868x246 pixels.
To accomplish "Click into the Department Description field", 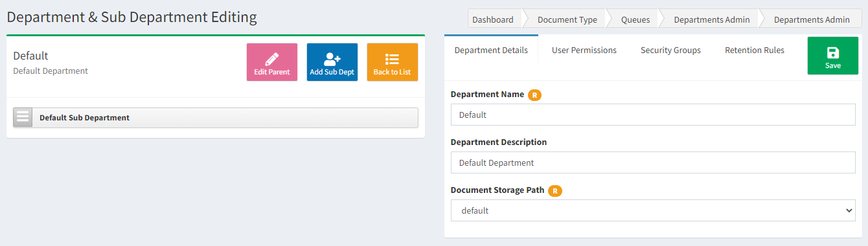I will point(653,162).
